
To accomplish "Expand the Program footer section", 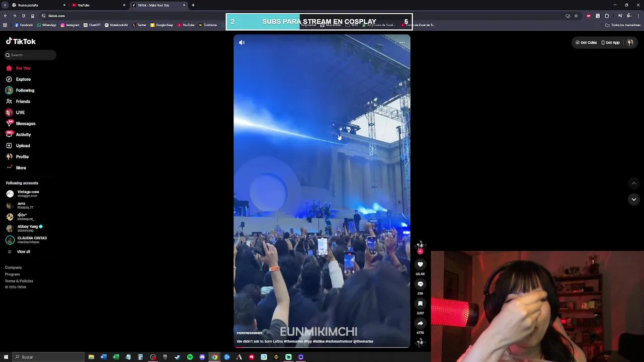I will point(13,274).
